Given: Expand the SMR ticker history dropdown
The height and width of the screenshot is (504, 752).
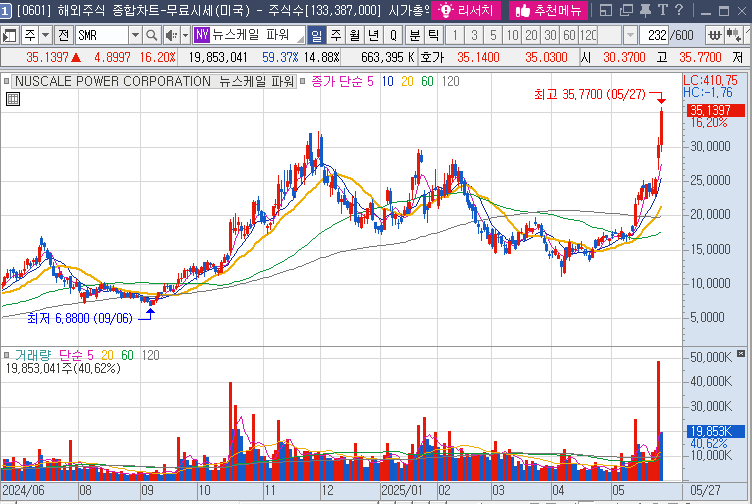Looking at the screenshot, I should point(135,35).
